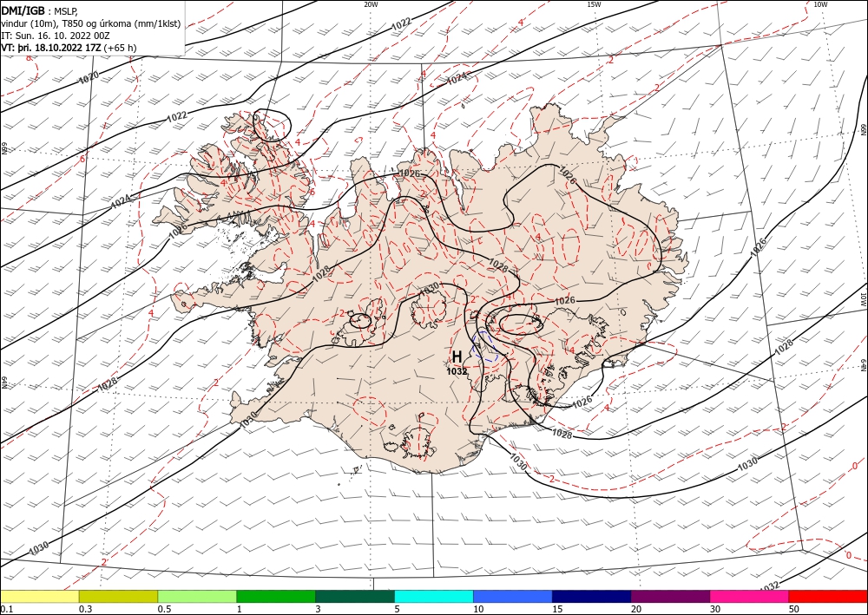The width and height of the screenshot is (868, 615).
Task: Click the "VT: þri. 18.10.2022 17Z" valid time
Action: pyautogui.click(x=51, y=48)
